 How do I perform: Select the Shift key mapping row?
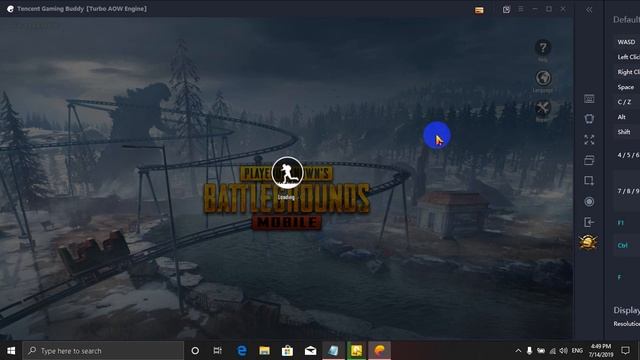coord(627,132)
